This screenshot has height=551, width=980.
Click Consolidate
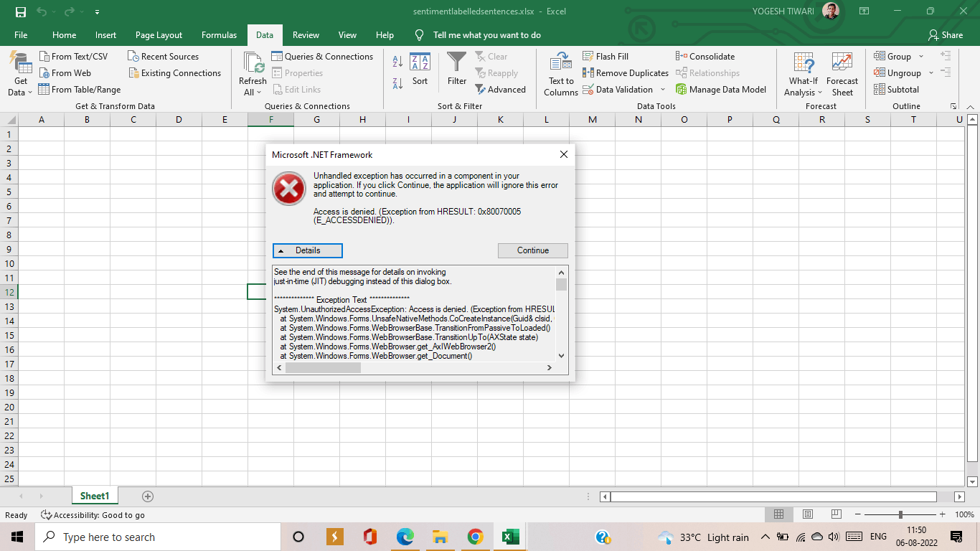coord(705,56)
